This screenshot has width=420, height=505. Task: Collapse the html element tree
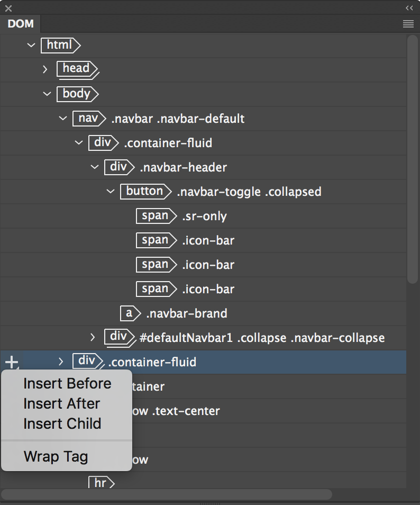point(31,46)
